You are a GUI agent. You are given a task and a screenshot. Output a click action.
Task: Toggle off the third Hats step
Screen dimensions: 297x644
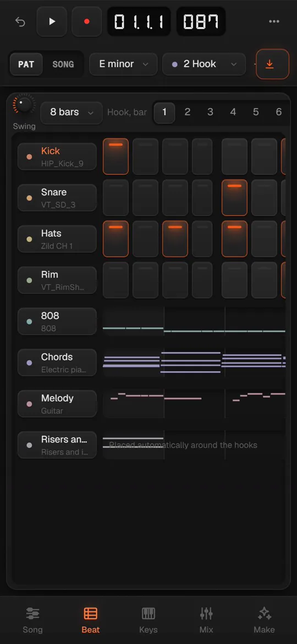(175, 239)
